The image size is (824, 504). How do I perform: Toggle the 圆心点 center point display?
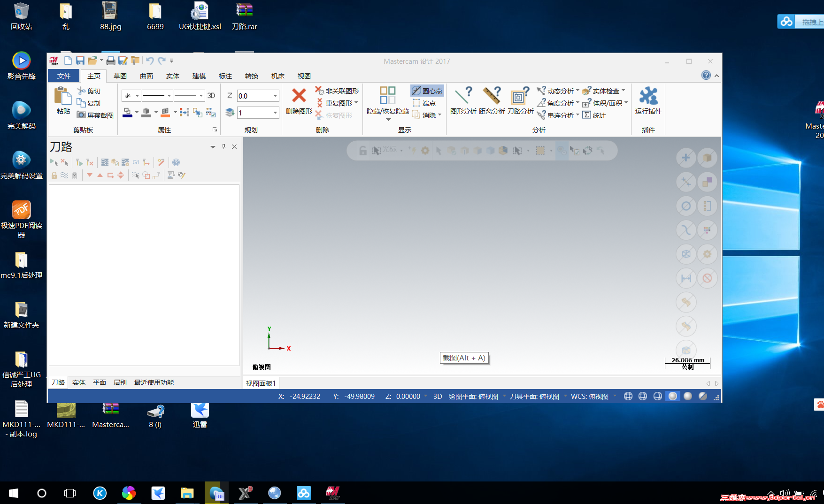pyautogui.click(x=426, y=91)
